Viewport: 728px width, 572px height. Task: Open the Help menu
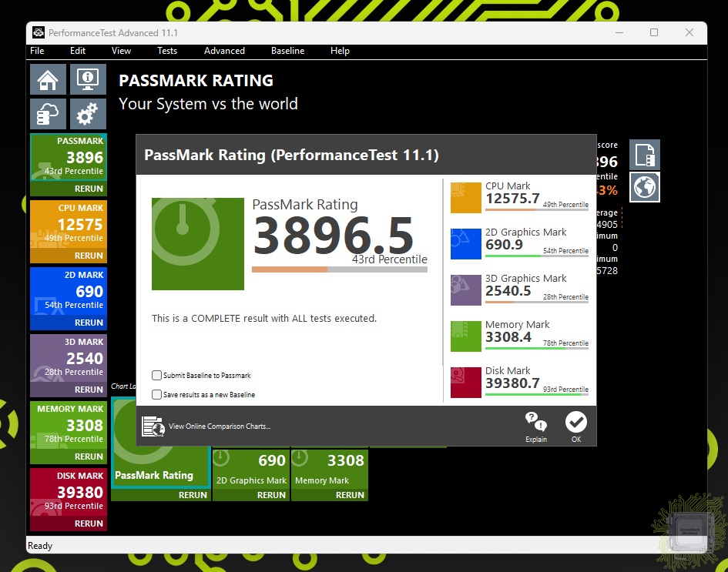340,51
